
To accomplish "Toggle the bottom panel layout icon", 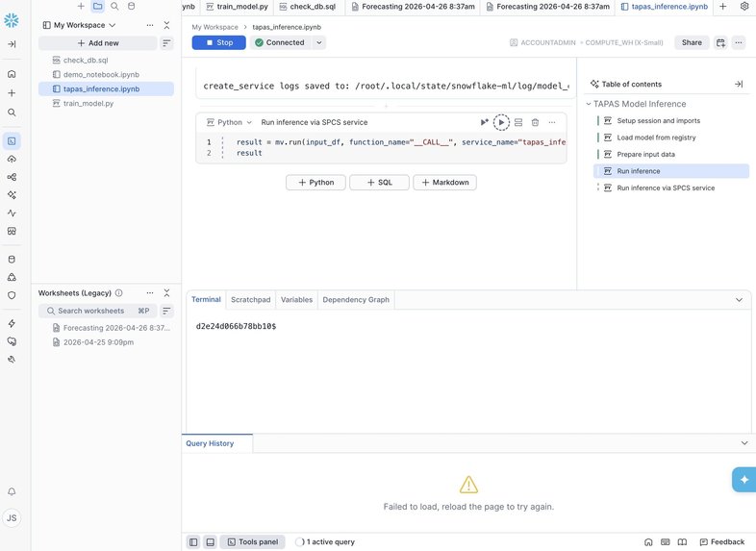I will (x=211, y=542).
